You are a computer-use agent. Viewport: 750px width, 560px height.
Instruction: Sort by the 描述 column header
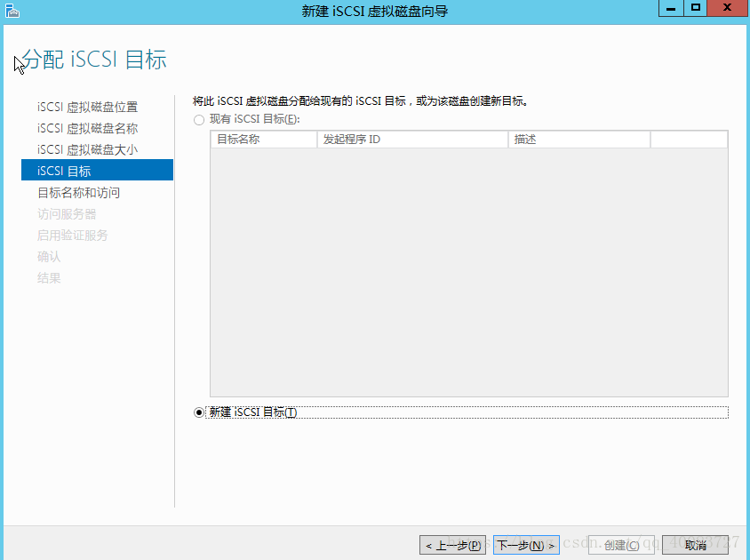(579, 140)
